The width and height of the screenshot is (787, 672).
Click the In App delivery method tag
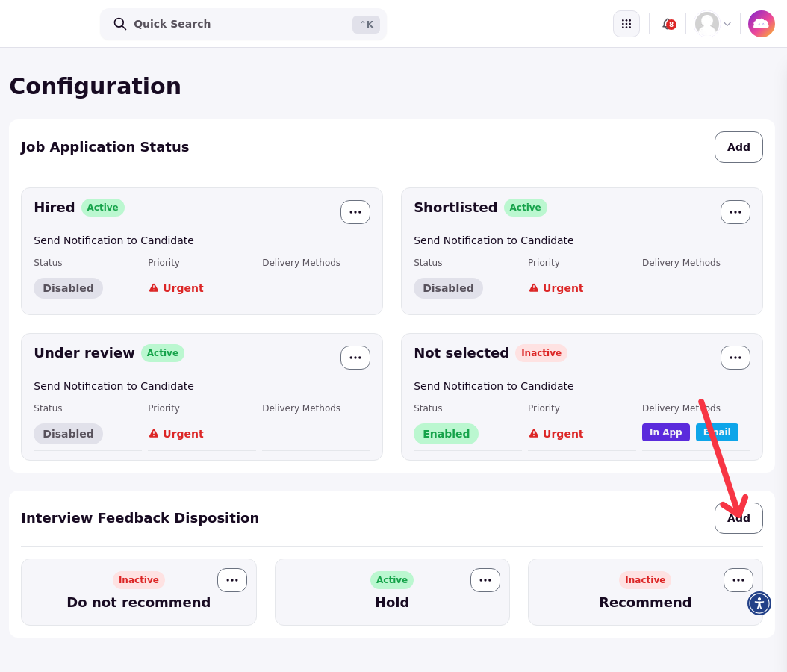point(665,432)
